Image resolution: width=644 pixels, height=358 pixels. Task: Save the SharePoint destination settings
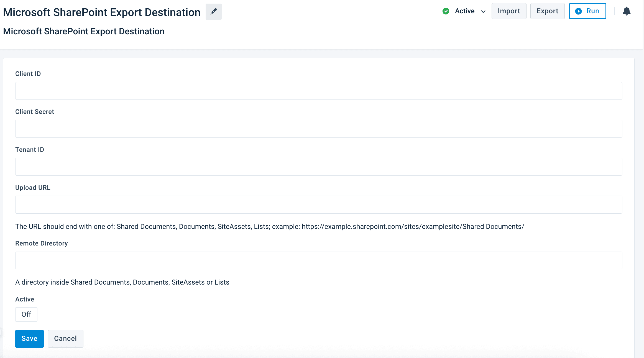click(x=29, y=338)
